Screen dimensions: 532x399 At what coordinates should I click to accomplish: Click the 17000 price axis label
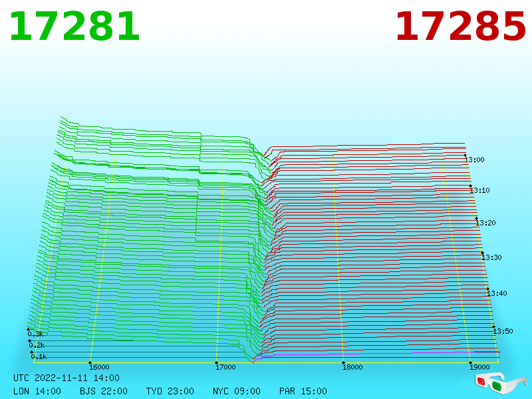coord(225,367)
